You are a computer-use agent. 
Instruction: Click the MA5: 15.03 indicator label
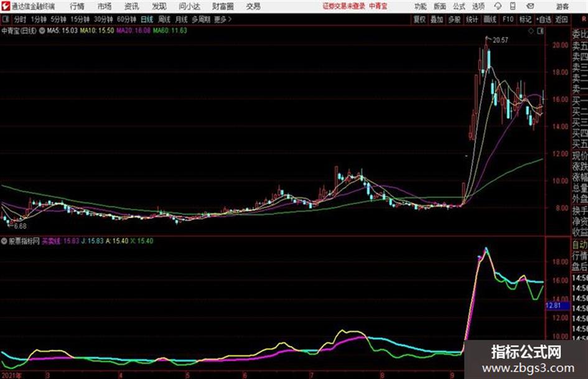tap(62, 30)
